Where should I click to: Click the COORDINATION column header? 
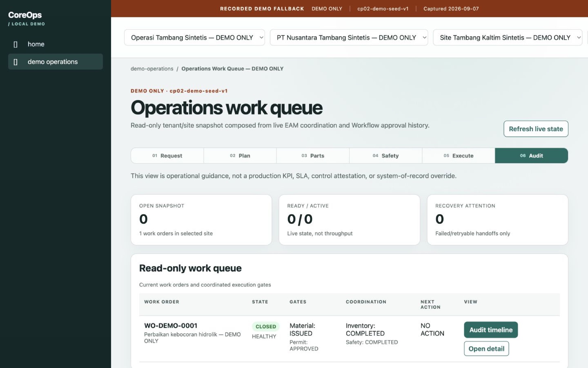point(366,302)
